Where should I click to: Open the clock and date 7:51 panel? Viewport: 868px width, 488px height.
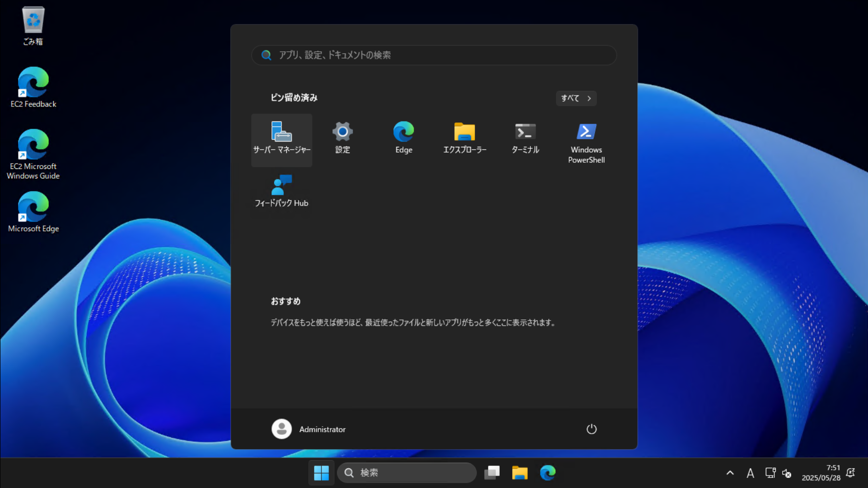pos(821,473)
